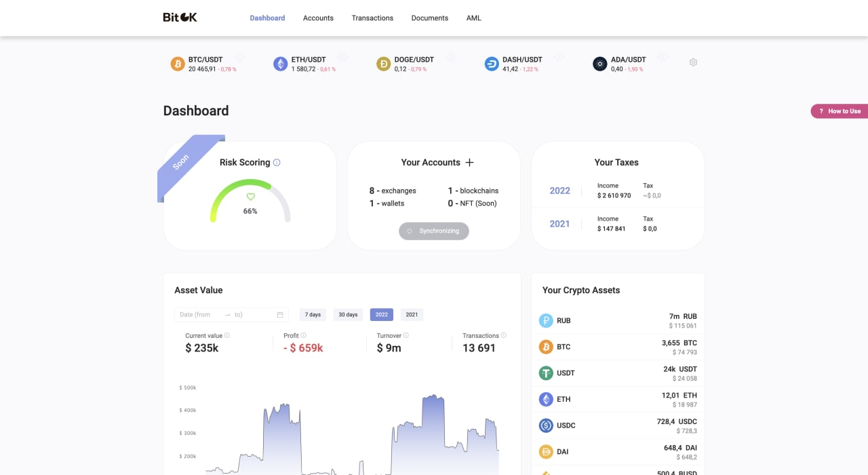Image resolution: width=868 pixels, height=475 pixels.
Task: Click the 1 - wallets count
Action: click(387, 204)
